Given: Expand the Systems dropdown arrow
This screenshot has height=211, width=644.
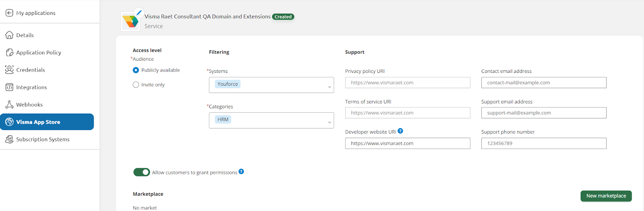Looking at the screenshot, I should coord(329,87).
